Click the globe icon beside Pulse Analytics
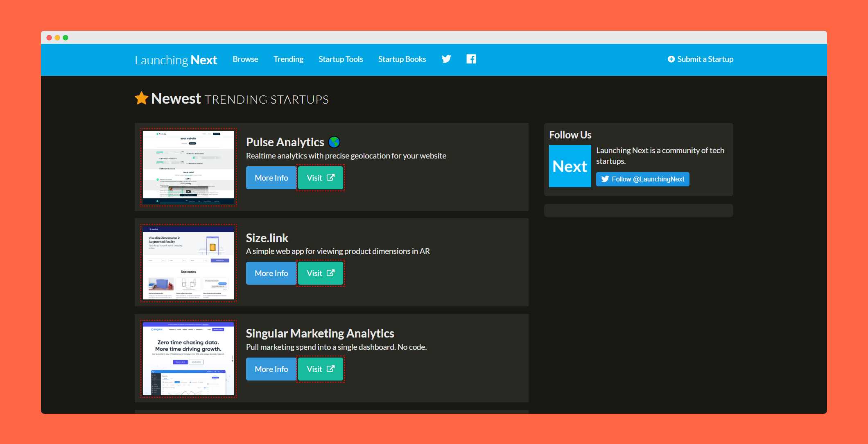This screenshot has width=868, height=444. 334,142
